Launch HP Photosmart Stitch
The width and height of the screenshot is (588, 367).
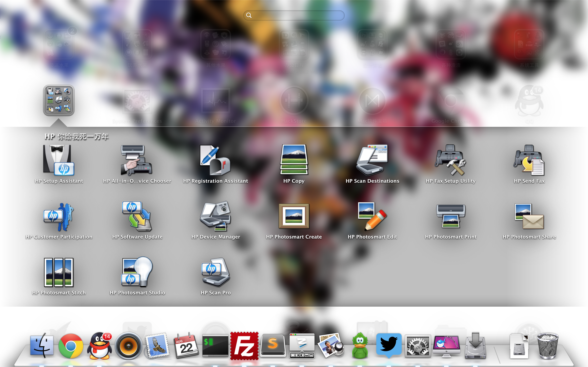(x=59, y=272)
